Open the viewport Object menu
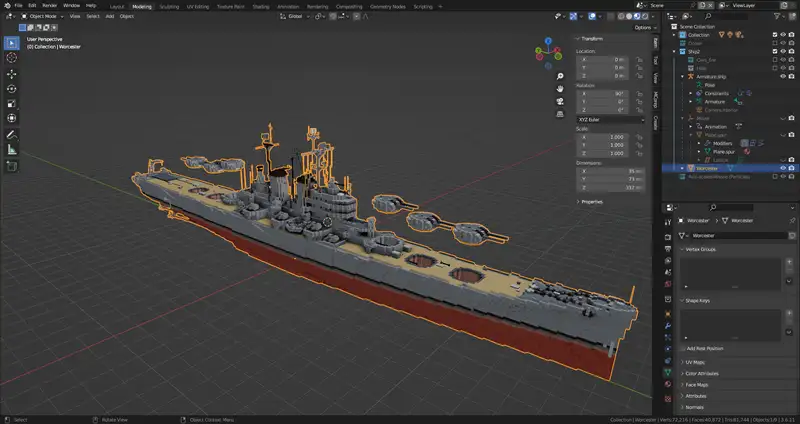 pos(127,16)
